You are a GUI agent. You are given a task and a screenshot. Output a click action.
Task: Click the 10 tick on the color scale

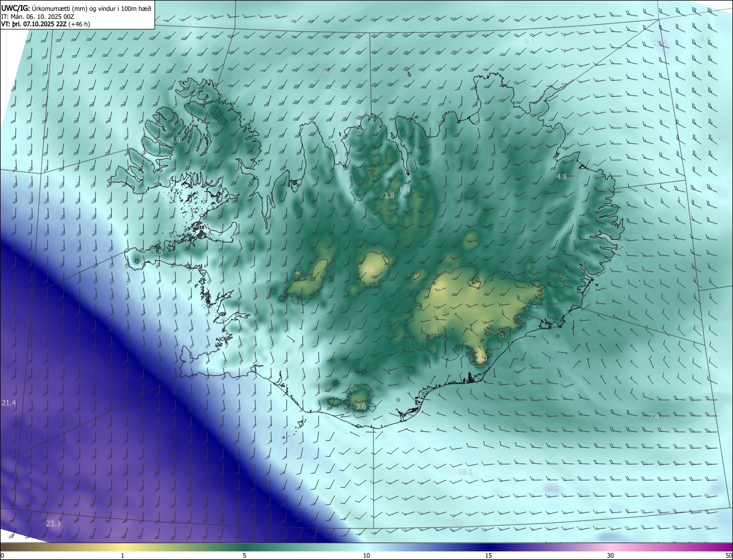click(x=366, y=556)
